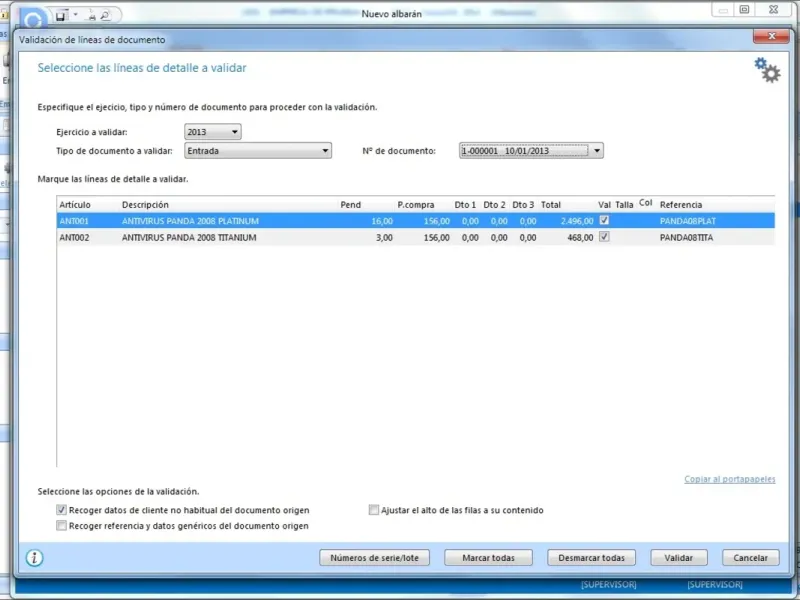Click the PANDA08TITA reference cell

point(686,237)
